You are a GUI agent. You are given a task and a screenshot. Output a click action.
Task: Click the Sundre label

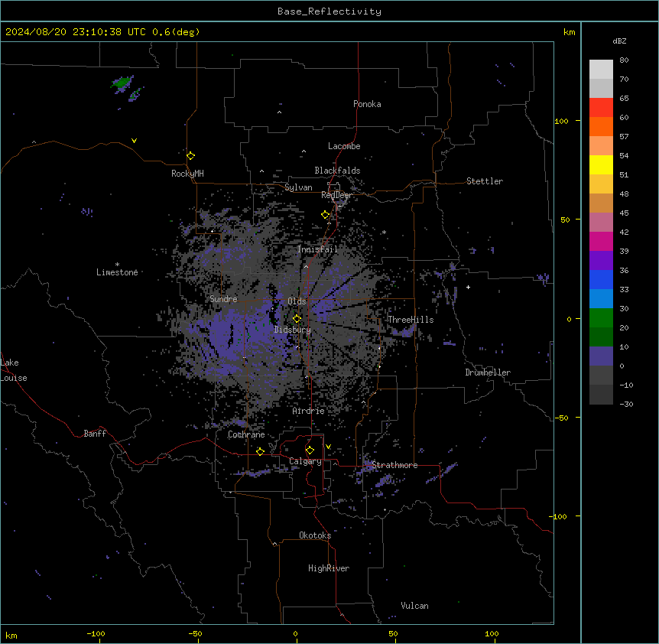223,299
